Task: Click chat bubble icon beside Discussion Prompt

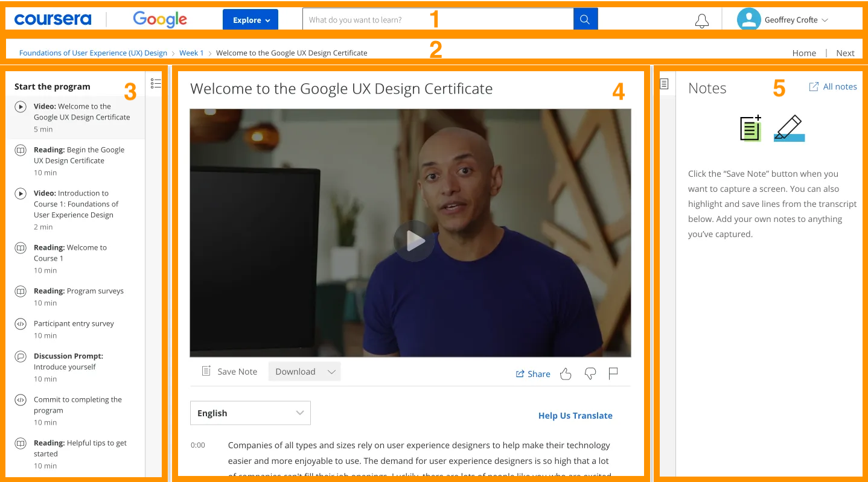Action: (21, 357)
